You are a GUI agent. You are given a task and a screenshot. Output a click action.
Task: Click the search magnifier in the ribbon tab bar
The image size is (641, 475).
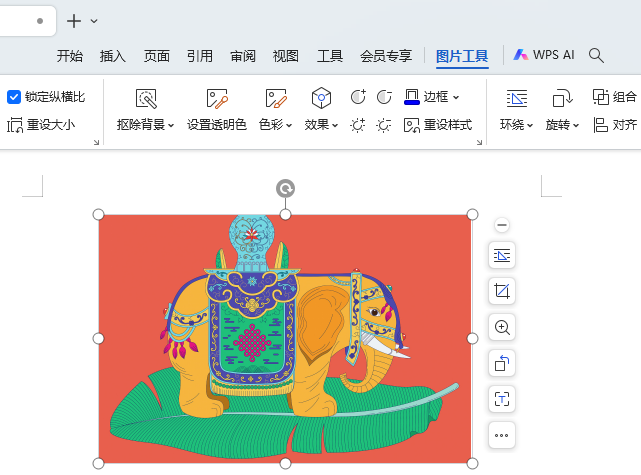[596, 55]
